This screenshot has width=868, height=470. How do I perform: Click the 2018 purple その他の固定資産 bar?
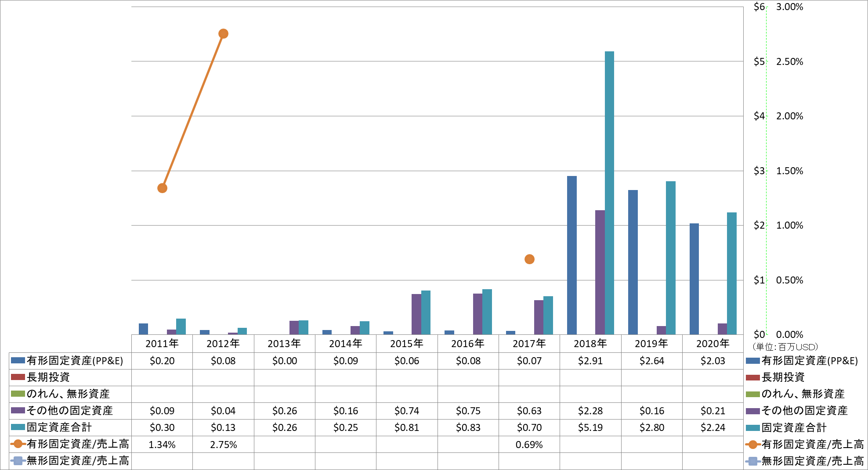[x=600, y=272]
